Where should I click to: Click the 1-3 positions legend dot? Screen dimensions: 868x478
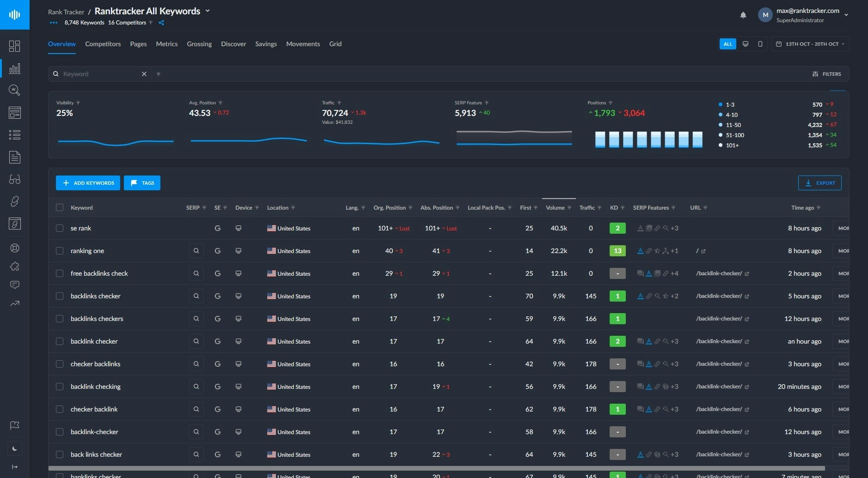pos(721,105)
